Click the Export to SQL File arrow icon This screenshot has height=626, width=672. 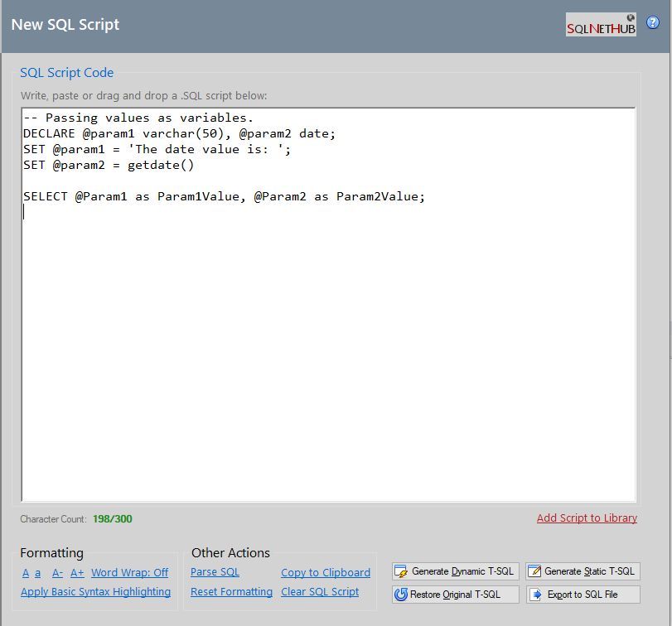[x=536, y=595]
